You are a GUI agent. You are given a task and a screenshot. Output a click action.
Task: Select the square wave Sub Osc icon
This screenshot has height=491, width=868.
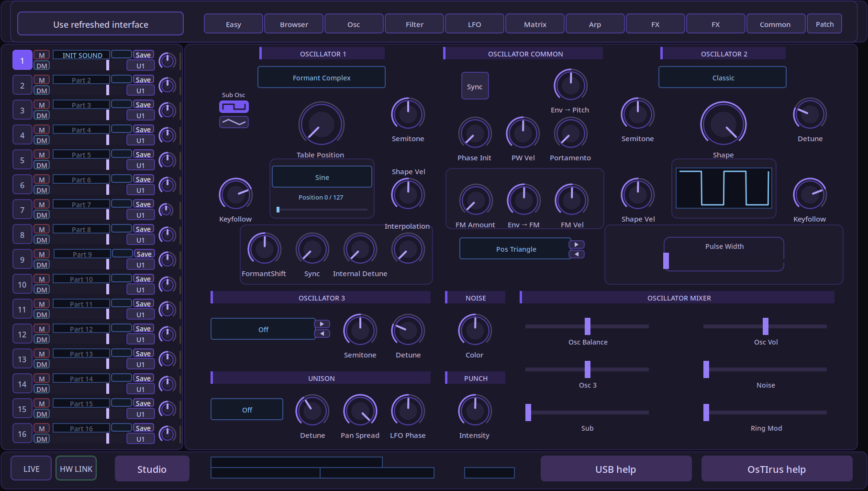(x=234, y=107)
